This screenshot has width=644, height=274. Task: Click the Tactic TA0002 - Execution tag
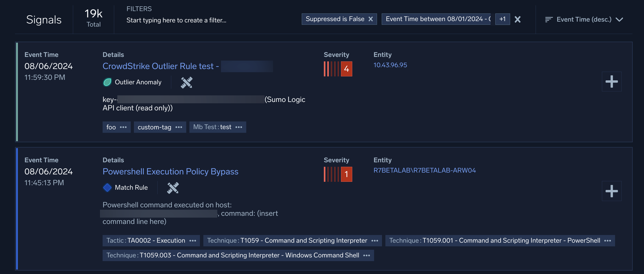click(146, 241)
